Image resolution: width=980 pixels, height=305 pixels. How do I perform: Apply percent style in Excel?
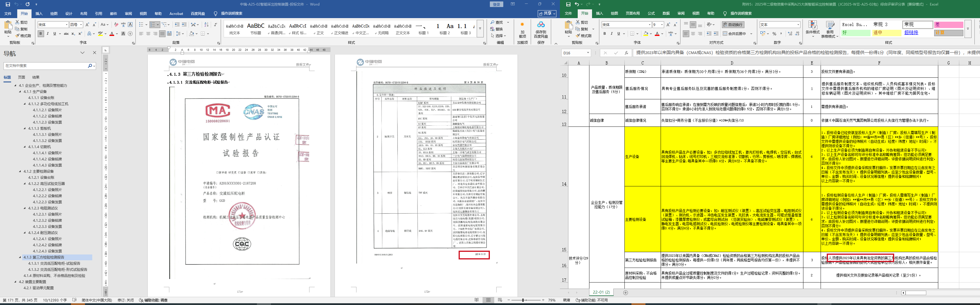tap(774, 34)
